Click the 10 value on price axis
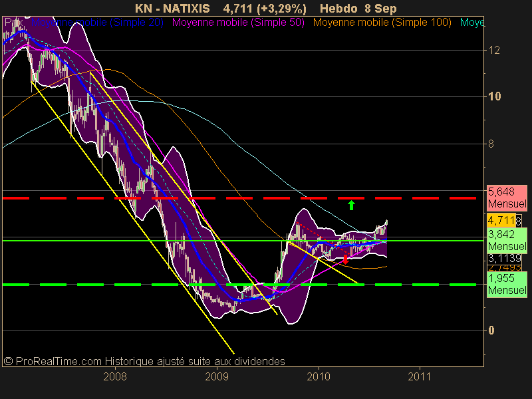This screenshot has width=532, height=399. pos(494,96)
